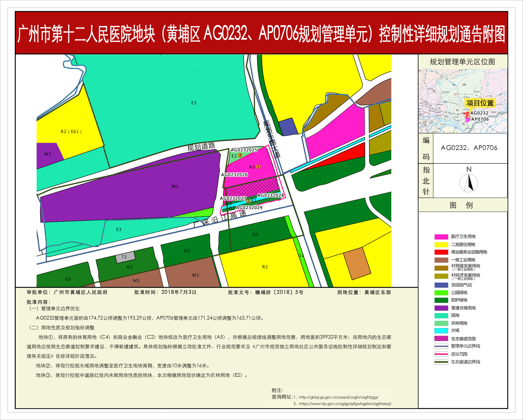Click the orange circled number 2 marker
Image resolution: width=523 pixels, height=420 pixels.
[248, 201]
